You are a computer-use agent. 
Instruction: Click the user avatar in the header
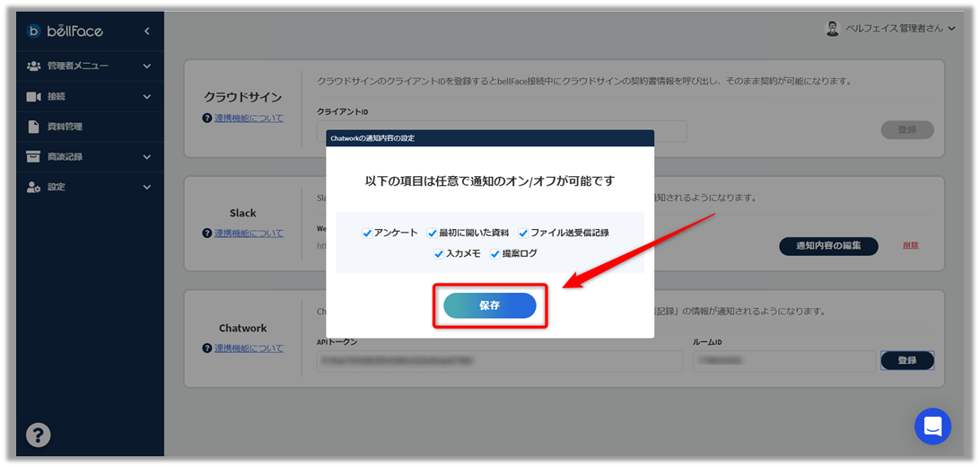click(833, 28)
